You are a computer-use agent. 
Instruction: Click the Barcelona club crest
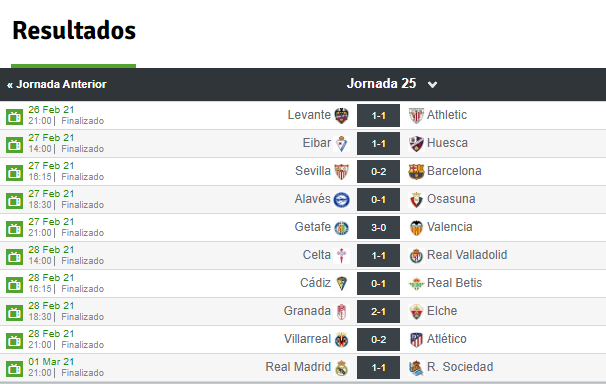(x=416, y=172)
